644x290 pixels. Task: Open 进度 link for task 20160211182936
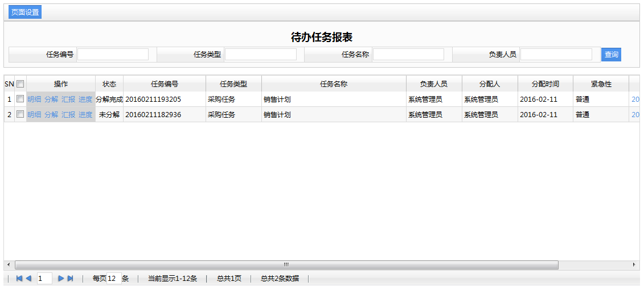85,114
